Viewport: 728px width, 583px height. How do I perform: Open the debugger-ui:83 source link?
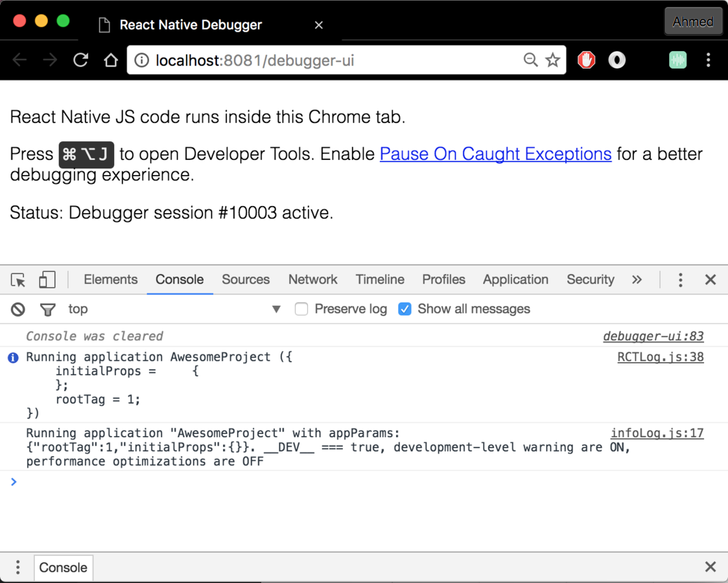[653, 336]
